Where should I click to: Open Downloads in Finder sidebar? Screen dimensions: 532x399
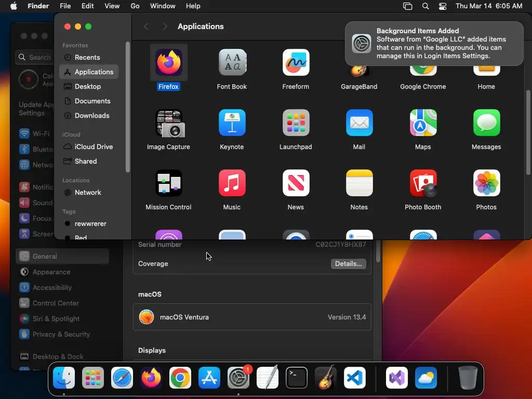pyautogui.click(x=89, y=116)
